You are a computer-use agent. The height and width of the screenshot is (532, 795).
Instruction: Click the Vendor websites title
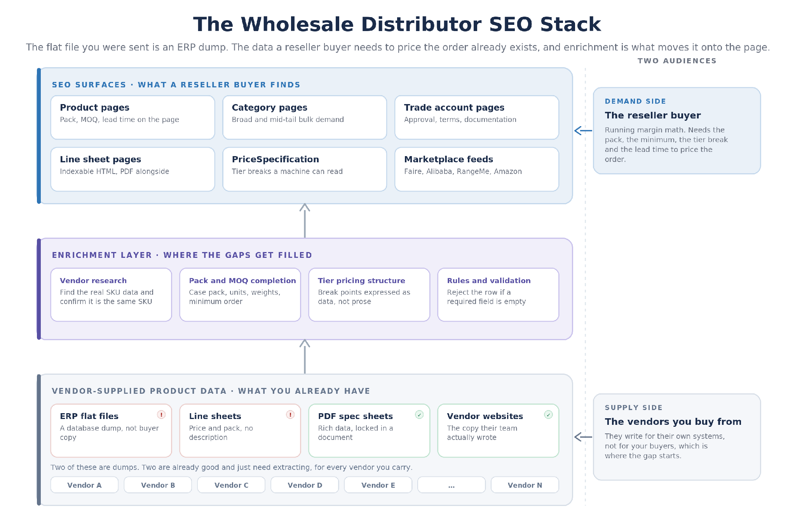click(485, 416)
